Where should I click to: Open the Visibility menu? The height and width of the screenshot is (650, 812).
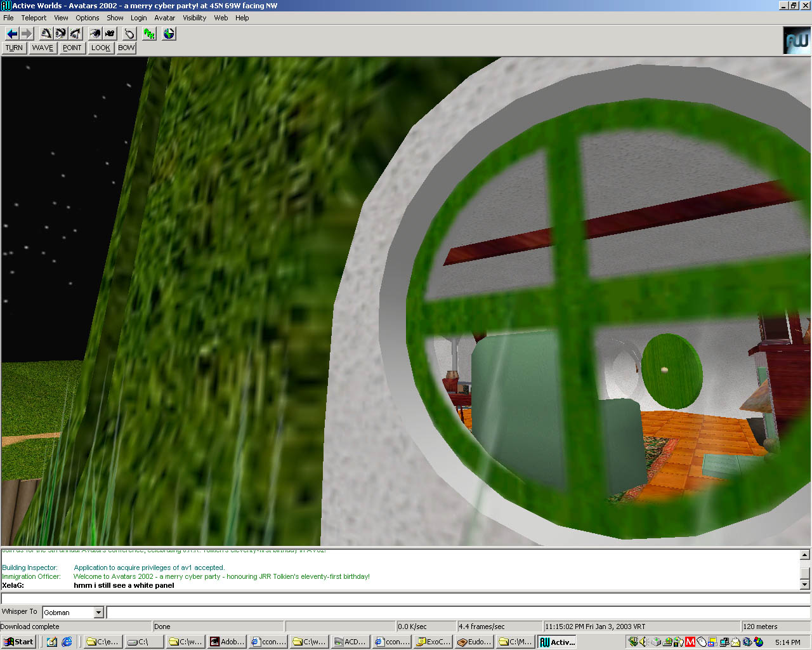[x=194, y=18]
